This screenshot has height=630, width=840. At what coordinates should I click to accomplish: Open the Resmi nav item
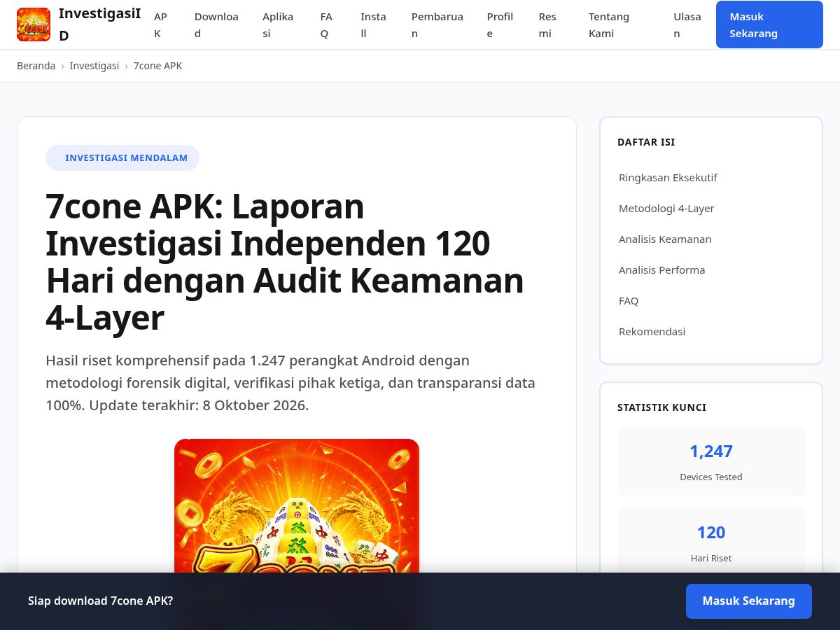tap(547, 24)
